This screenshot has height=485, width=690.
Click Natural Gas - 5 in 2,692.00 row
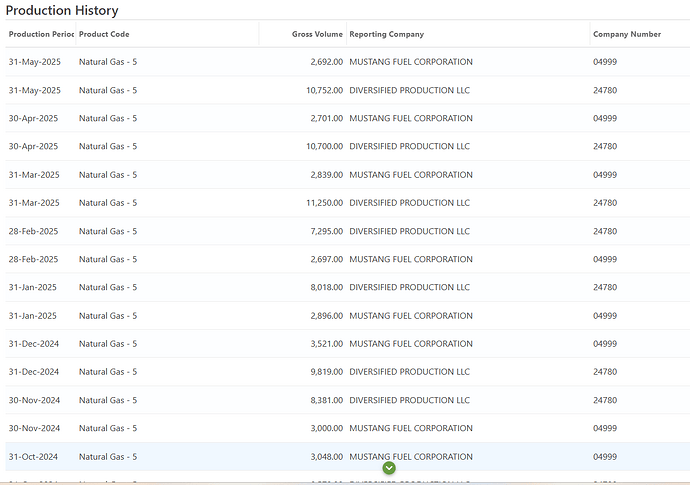pyautogui.click(x=108, y=62)
